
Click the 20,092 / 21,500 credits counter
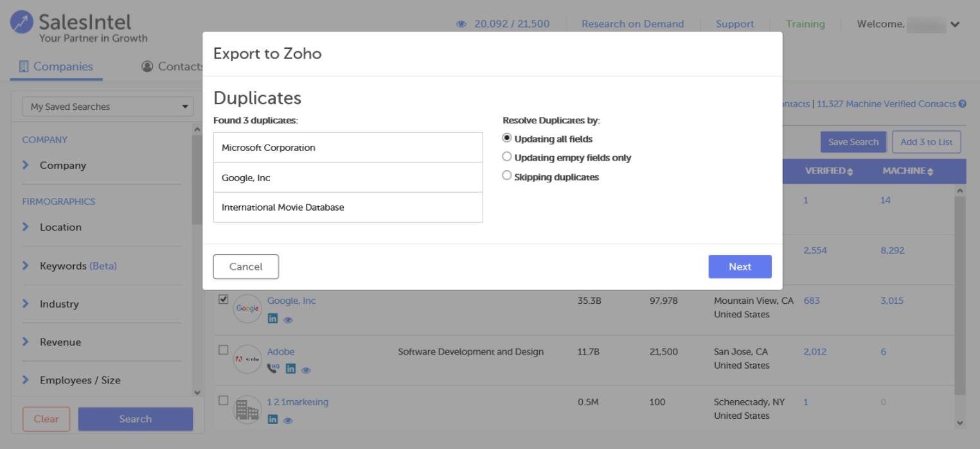pyautogui.click(x=512, y=24)
